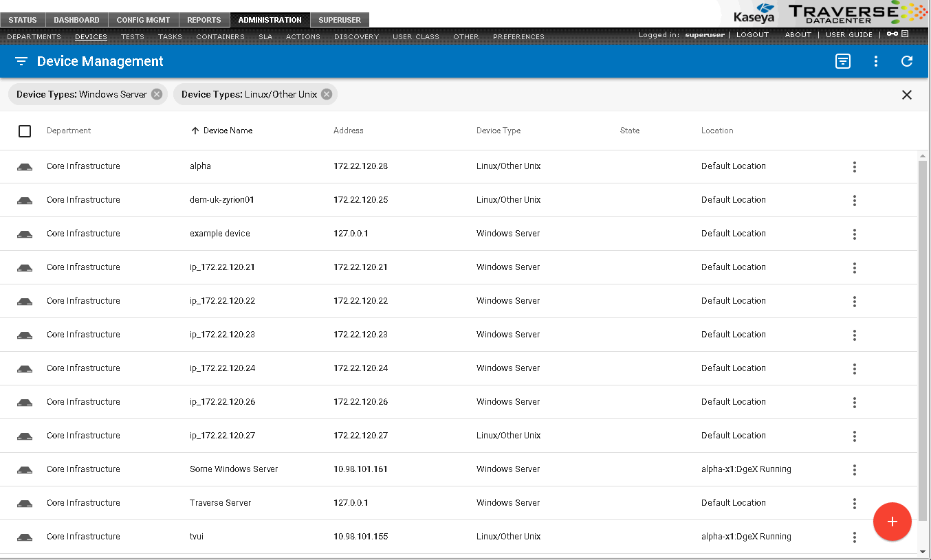Open the User Guide link
This screenshot has height=560, width=931.
(x=848, y=34)
